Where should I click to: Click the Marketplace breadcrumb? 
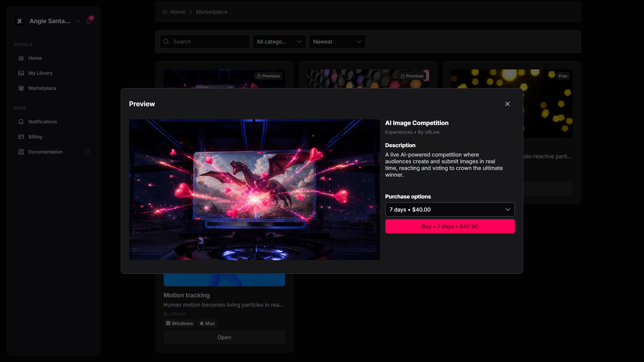pos(212,12)
